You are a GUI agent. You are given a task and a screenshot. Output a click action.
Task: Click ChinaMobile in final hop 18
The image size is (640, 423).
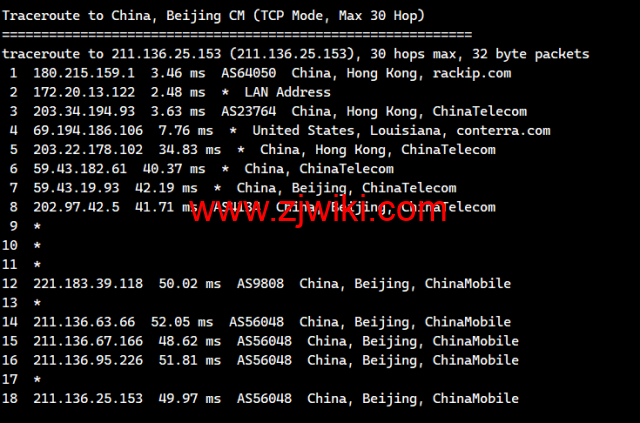click(476, 399)
